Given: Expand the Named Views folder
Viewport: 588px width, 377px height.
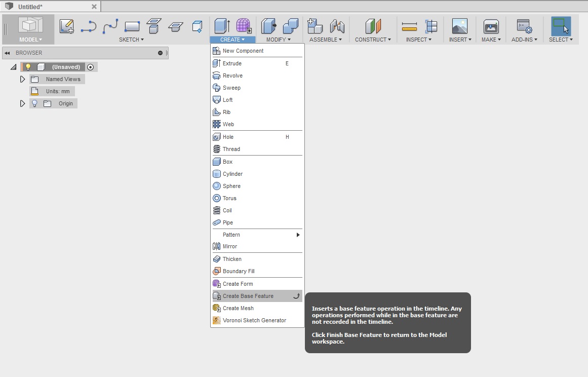Looking at the screenshot, I should coord(22,79).
